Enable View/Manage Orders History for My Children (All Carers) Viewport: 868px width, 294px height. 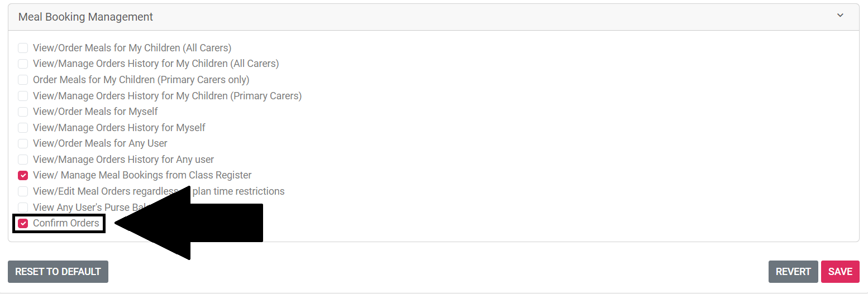[x=23, y=64]
